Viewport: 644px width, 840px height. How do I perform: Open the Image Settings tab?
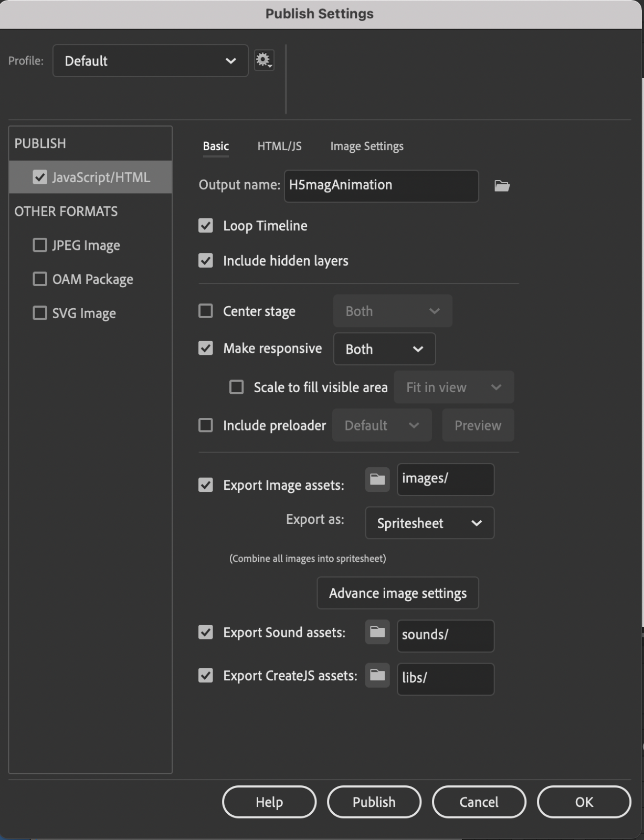click(x=366, y=146)
